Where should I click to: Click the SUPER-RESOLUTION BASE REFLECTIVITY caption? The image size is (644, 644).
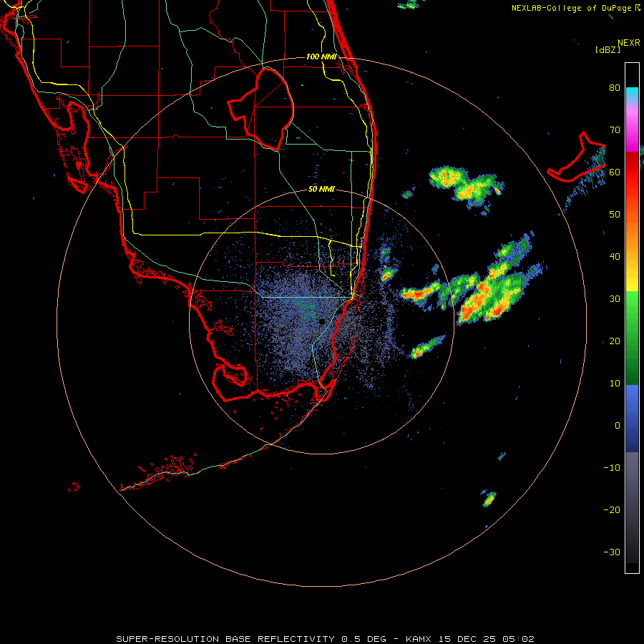click(225, 639)
